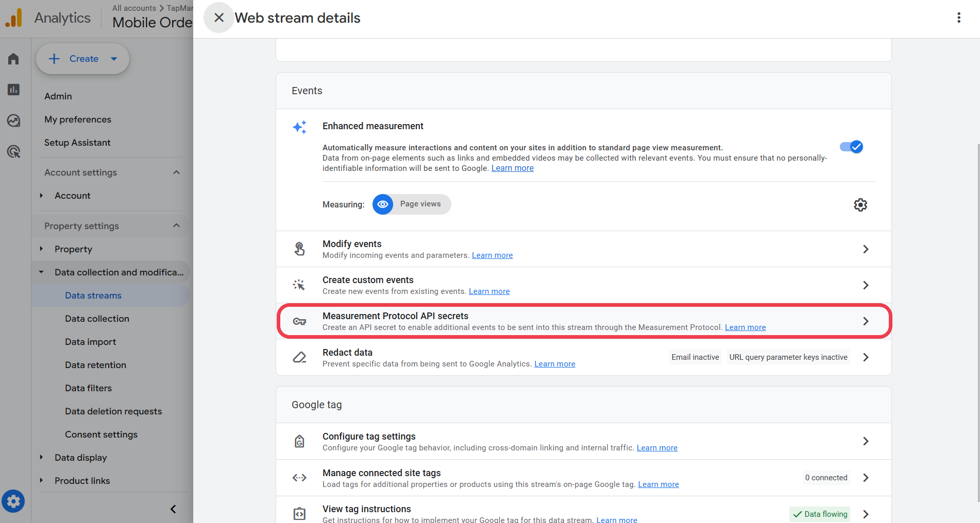Click the Measurement Protocol key icon

(299, 321)
